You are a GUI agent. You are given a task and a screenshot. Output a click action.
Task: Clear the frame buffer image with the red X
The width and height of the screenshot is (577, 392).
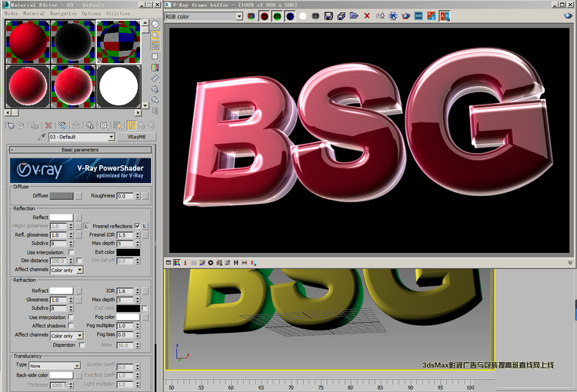[367, 16]
